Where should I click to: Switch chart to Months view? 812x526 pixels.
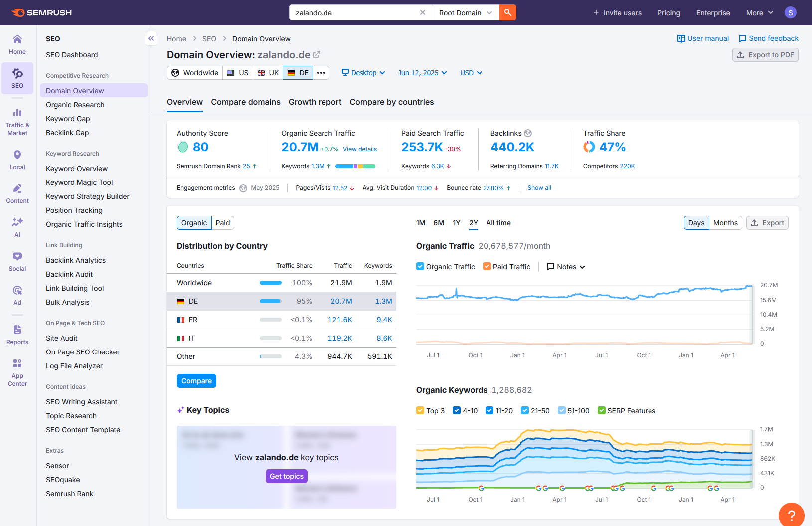(x=725, y=223)
